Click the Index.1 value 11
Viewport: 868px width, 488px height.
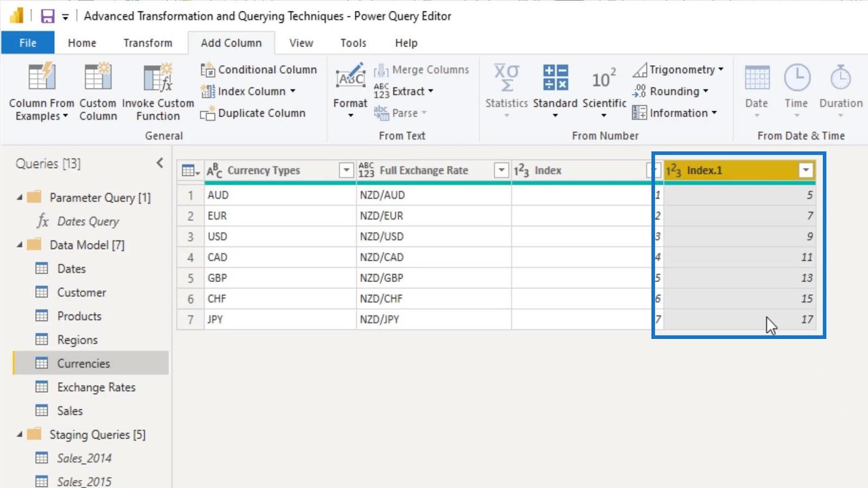tap(740, 257)
